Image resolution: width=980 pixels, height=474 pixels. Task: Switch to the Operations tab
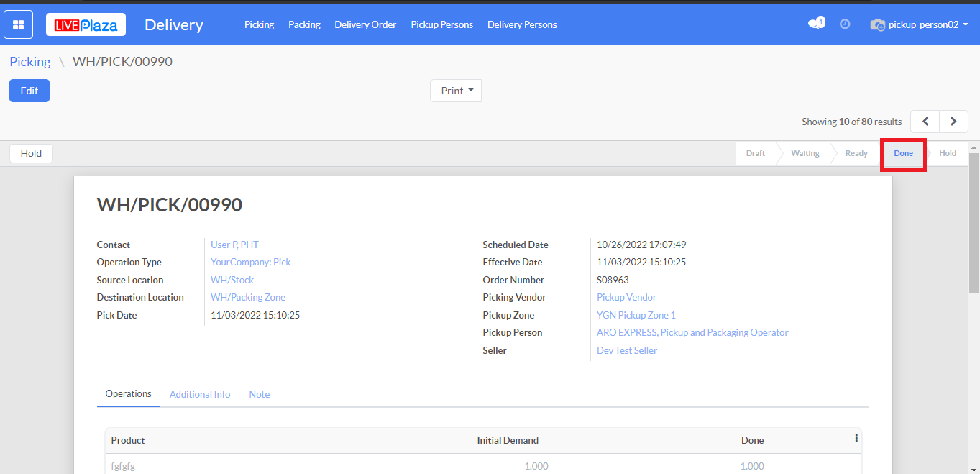pyautogui.click(x=129, y=394)
